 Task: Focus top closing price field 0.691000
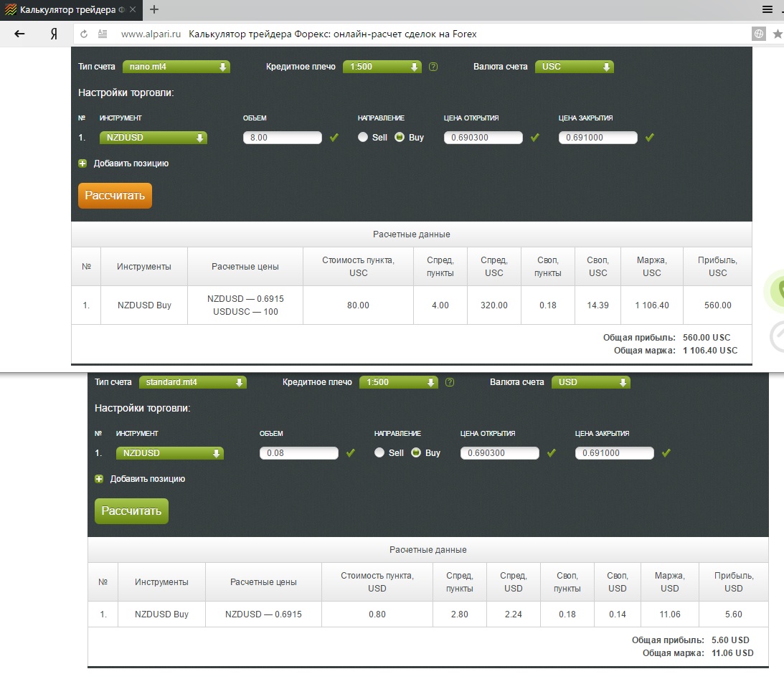point(598,138)
